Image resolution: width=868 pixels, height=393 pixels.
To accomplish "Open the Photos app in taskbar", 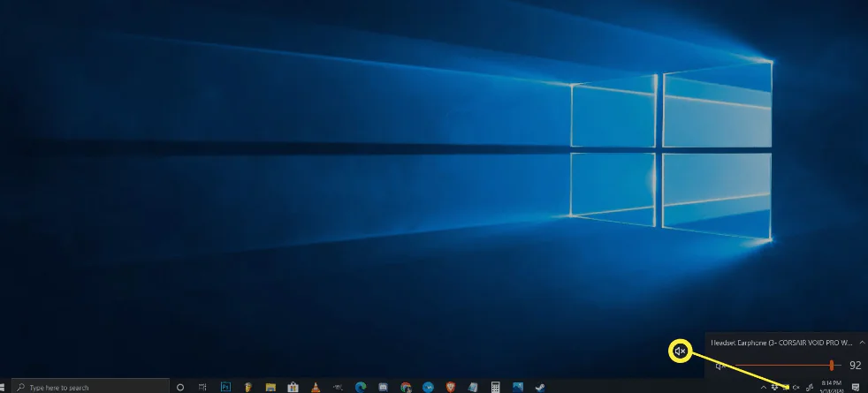I will click(x=518, y=387).
